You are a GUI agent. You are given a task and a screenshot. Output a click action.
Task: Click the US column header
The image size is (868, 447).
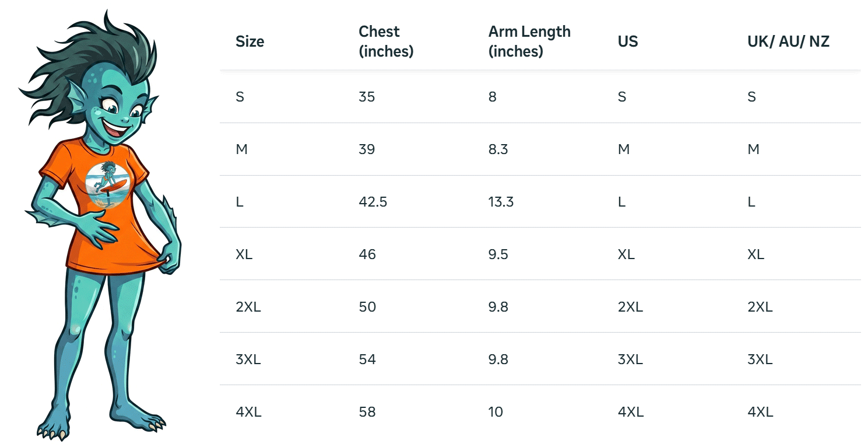coord(628,41)
